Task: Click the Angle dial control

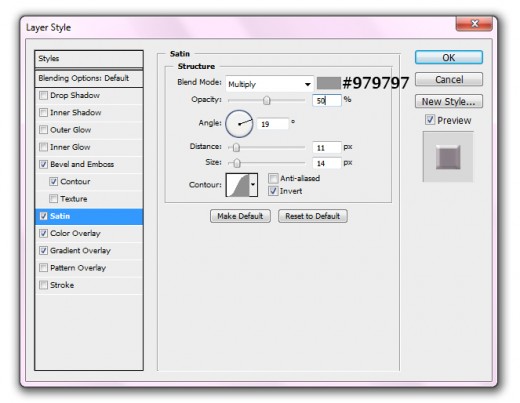Action: point(239,124)
